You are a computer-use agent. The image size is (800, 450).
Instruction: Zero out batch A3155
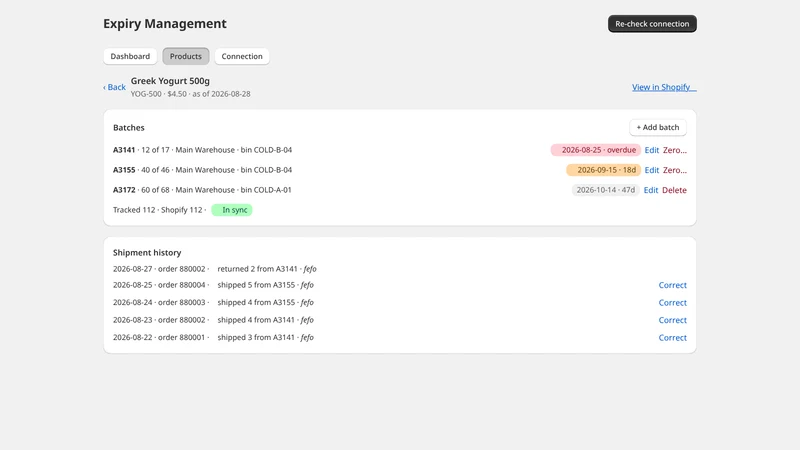[x=674, y=170]
